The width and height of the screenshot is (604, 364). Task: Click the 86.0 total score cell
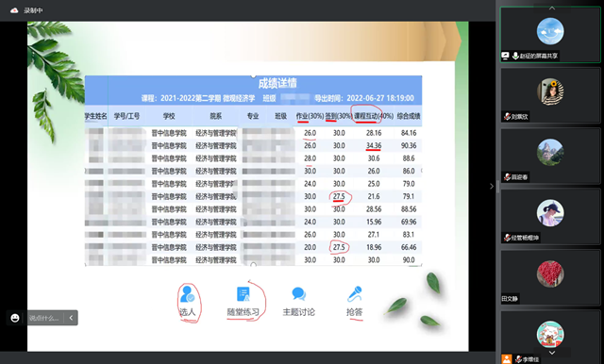coord(409,172)
